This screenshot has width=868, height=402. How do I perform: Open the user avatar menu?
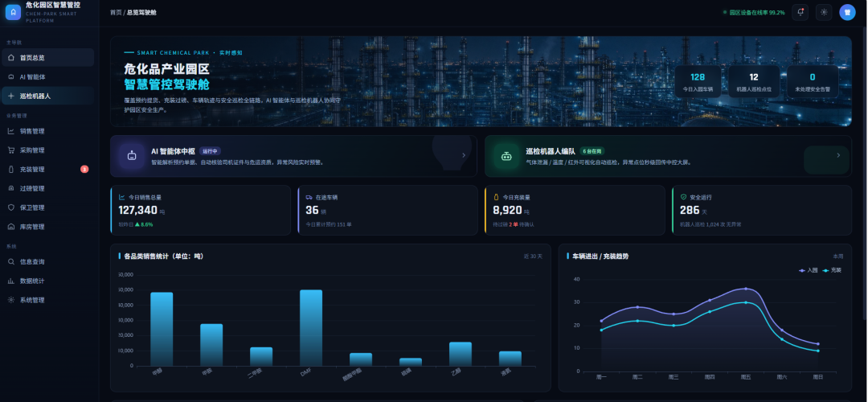tap(847, 12)
